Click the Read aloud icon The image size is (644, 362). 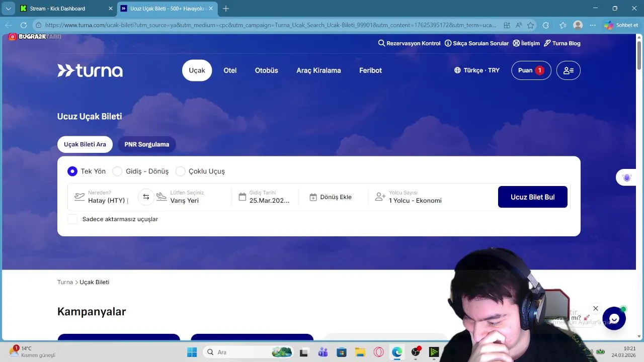click(x=519, y=25)
